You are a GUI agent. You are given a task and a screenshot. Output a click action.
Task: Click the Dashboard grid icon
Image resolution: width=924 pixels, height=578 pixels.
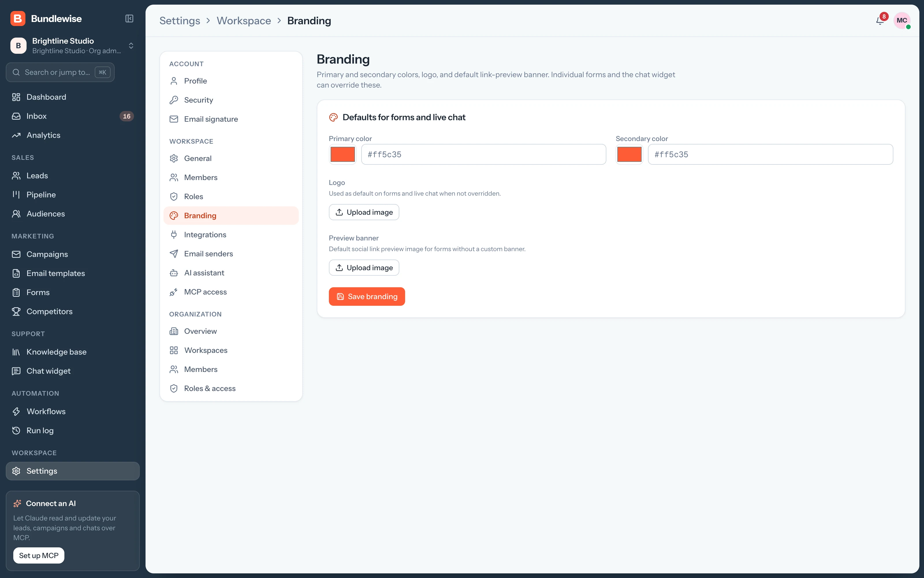pyautogui.click(x=16, y=97)
